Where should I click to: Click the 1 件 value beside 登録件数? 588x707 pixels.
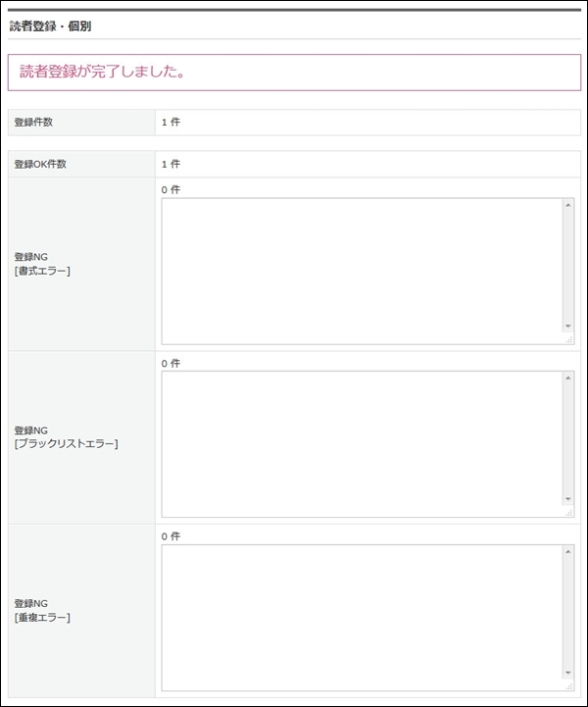[x=171, y=123]
